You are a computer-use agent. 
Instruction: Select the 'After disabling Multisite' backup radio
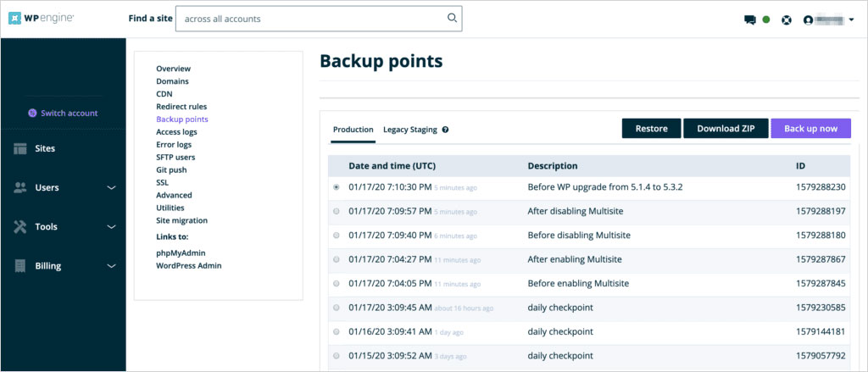tap(337, 211)
